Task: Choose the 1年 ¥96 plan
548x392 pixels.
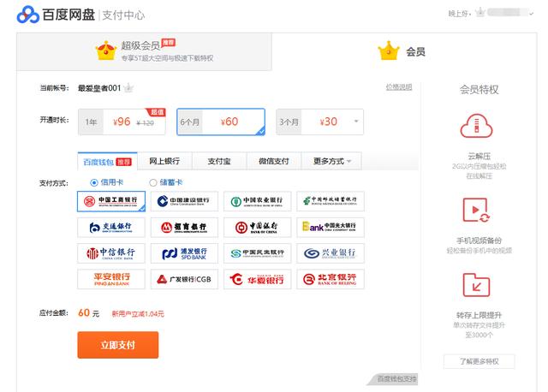Action: click(x=122, y=122)
